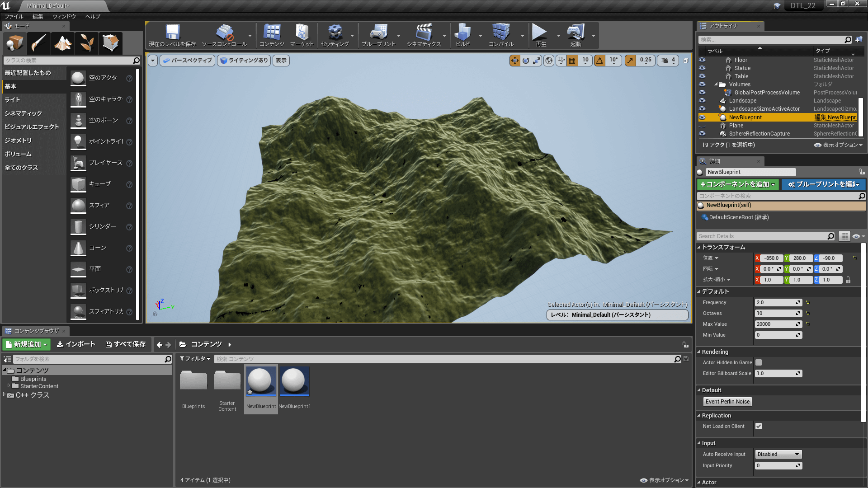Select the Paint mode brush icon
Screen dimensions: 868x488
tap(39, 43)
